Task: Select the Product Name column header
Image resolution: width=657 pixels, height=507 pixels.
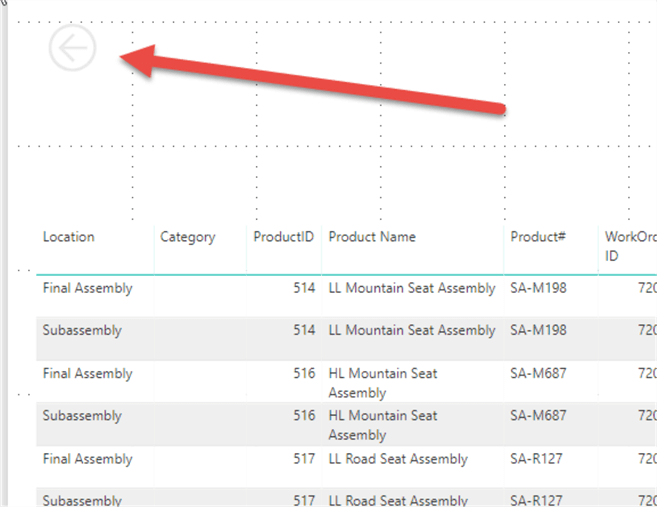Action: [372, 237]
